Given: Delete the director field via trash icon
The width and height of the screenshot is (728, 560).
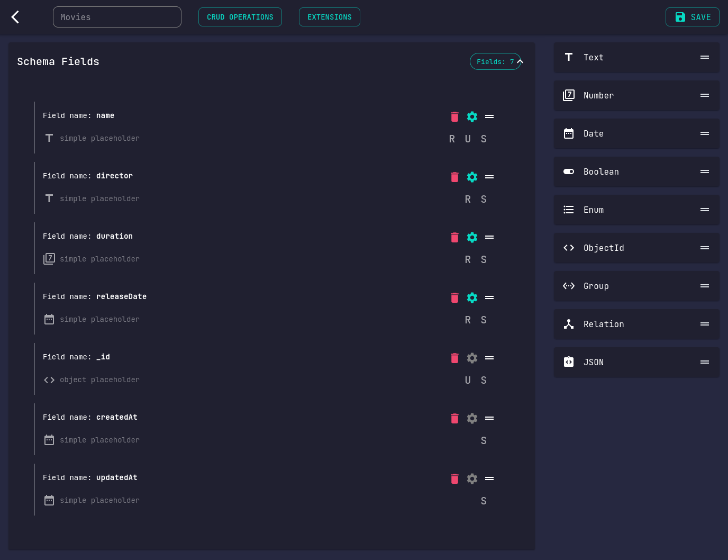Looking at the screenshot, I should [x=454, y=177].
